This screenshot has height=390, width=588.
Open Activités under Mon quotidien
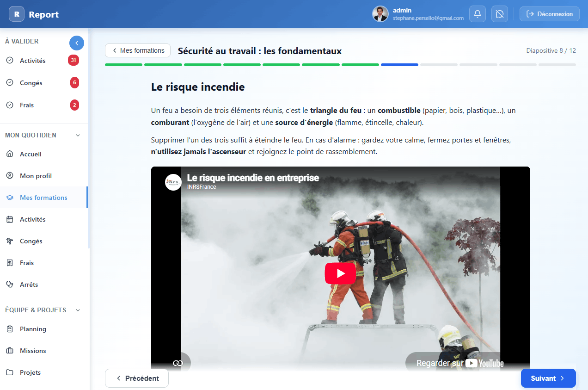click(x=43, y=219)
